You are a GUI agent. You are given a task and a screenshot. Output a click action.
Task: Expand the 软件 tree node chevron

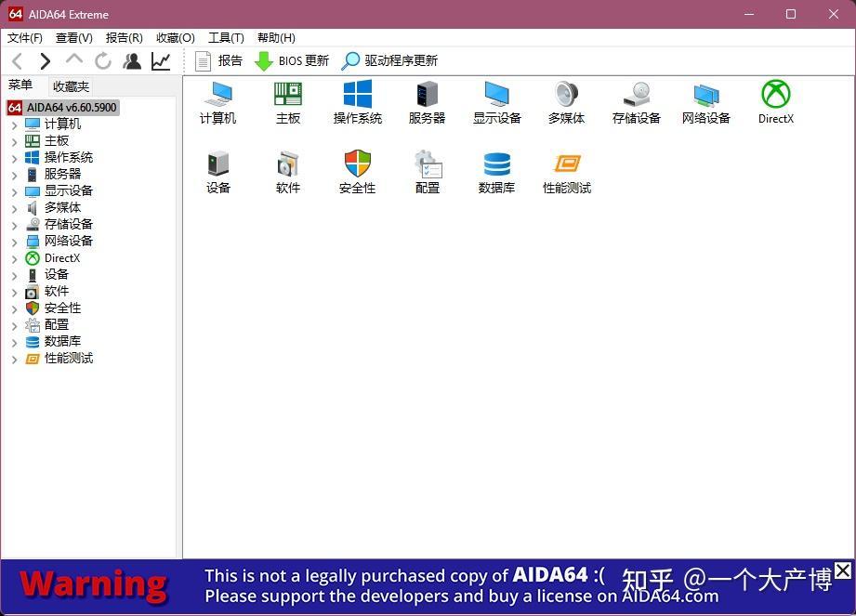[15, 293]
